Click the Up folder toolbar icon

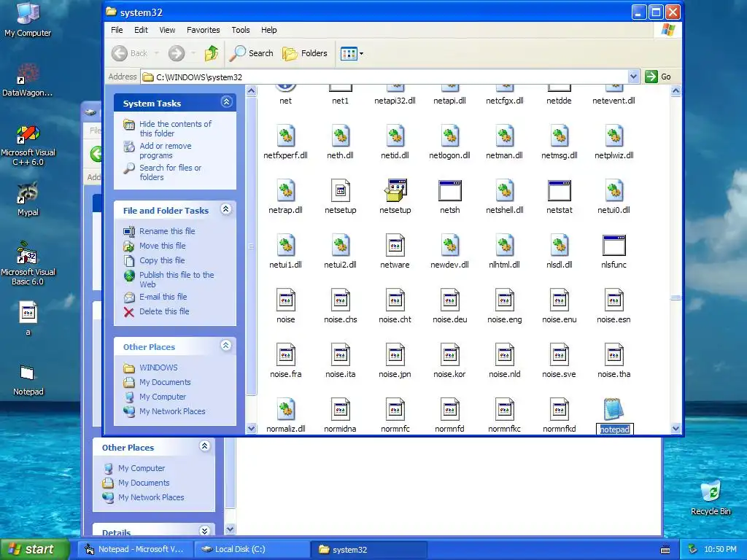211,52
